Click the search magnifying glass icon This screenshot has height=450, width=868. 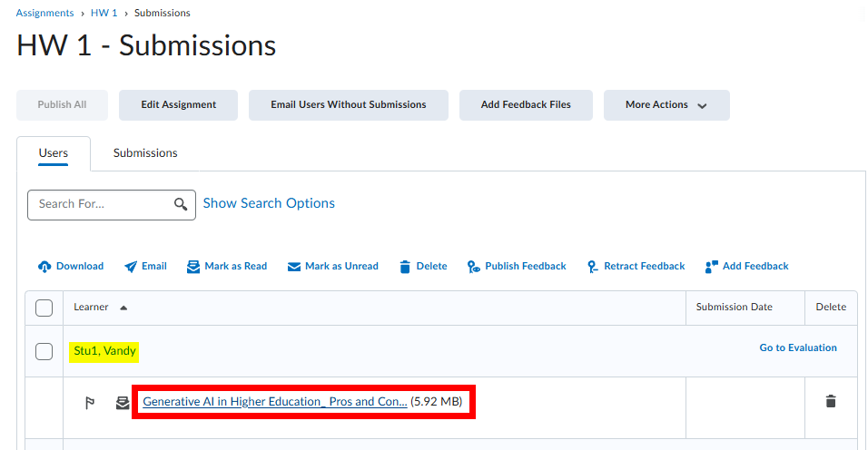coord(181,204)
